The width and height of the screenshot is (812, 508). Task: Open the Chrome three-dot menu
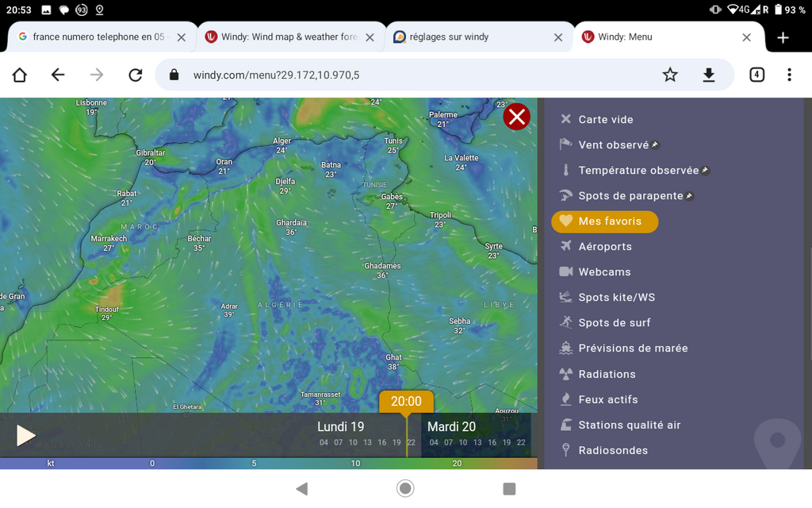point(789,75)
